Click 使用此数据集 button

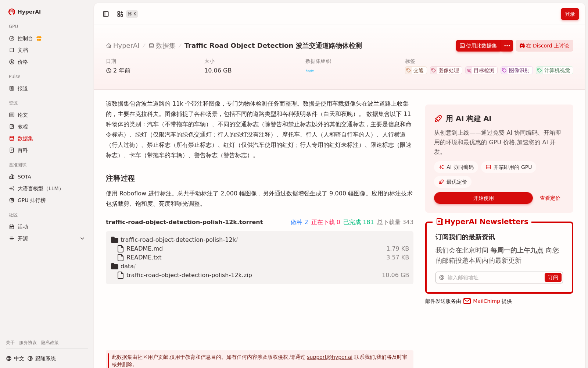[x=478, y=46]
